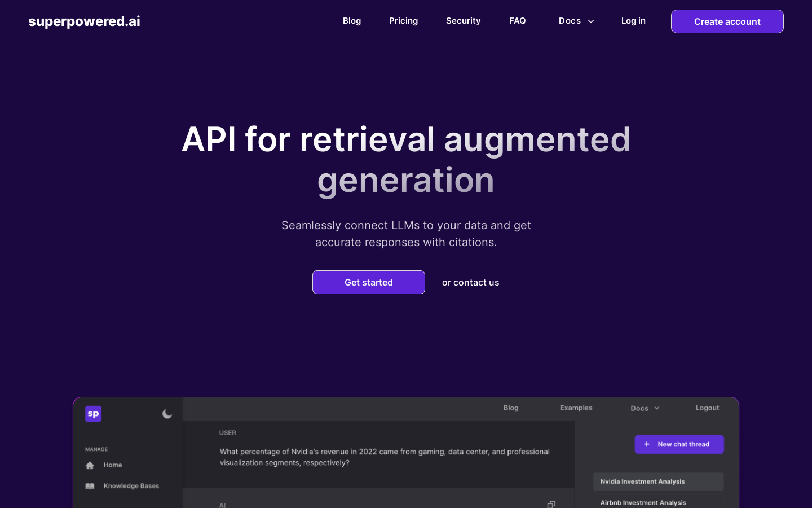Click the Get started button
The width and height of the screenshot is (812, 508).
click(x=369, y=282)
